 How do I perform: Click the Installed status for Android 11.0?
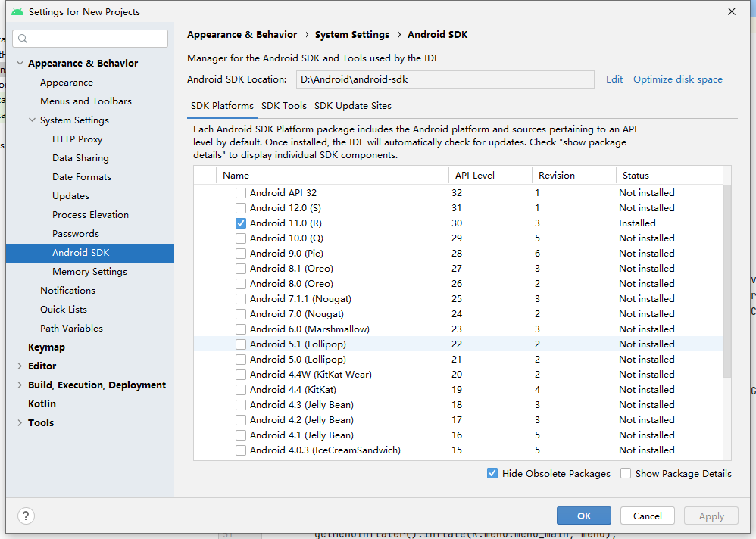point(637,223)
